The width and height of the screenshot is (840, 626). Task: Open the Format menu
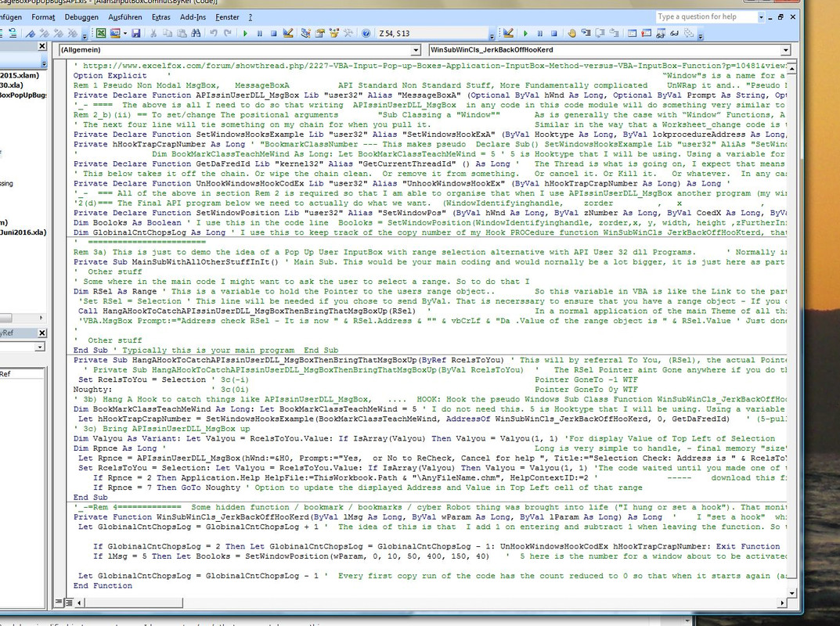tap(43, 17)
